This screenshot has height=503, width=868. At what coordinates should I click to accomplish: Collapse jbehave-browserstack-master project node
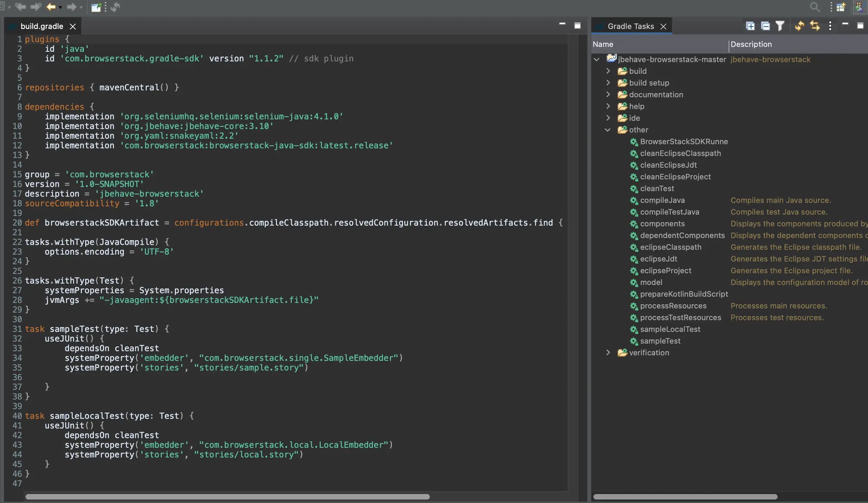(596, 59)
